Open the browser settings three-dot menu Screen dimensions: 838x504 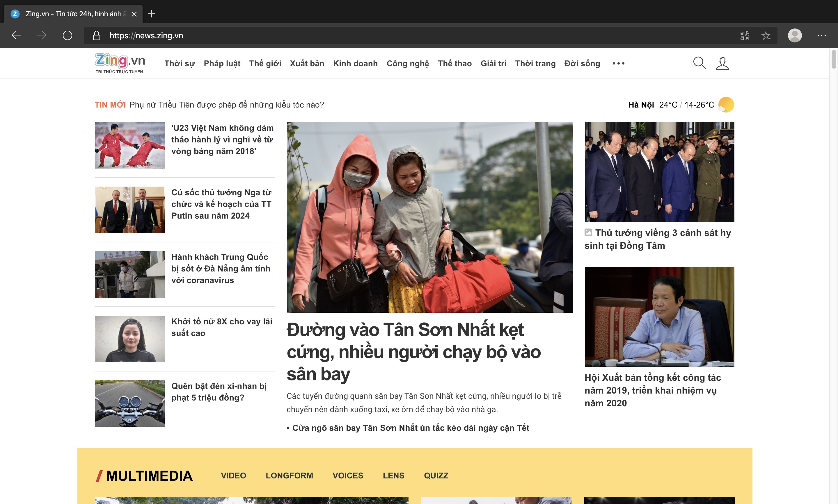[822, 35]
